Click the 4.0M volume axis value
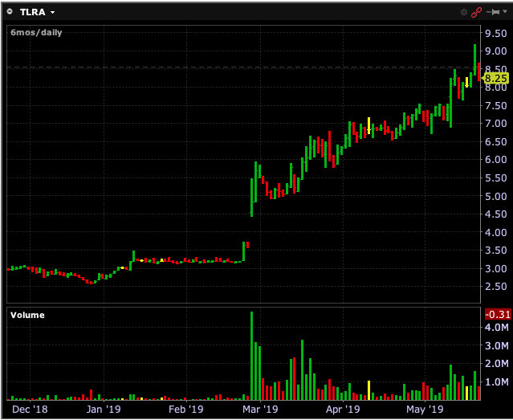This screenshot has width=513, height=420. click(497, 328)
